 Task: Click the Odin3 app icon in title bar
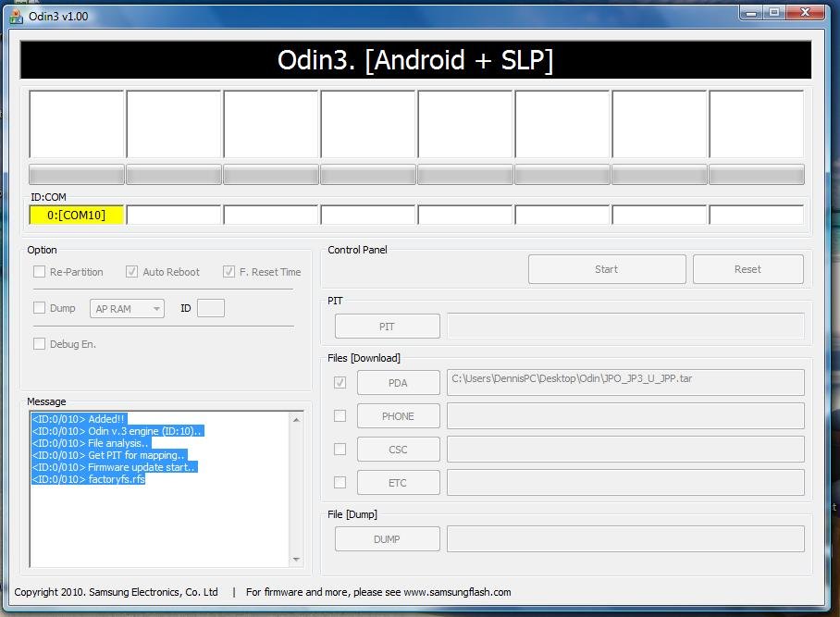point(16,17)
